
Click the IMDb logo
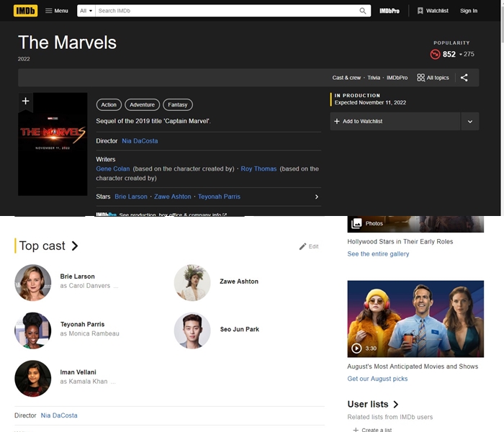pyautogui.click(x=25, y=11)
